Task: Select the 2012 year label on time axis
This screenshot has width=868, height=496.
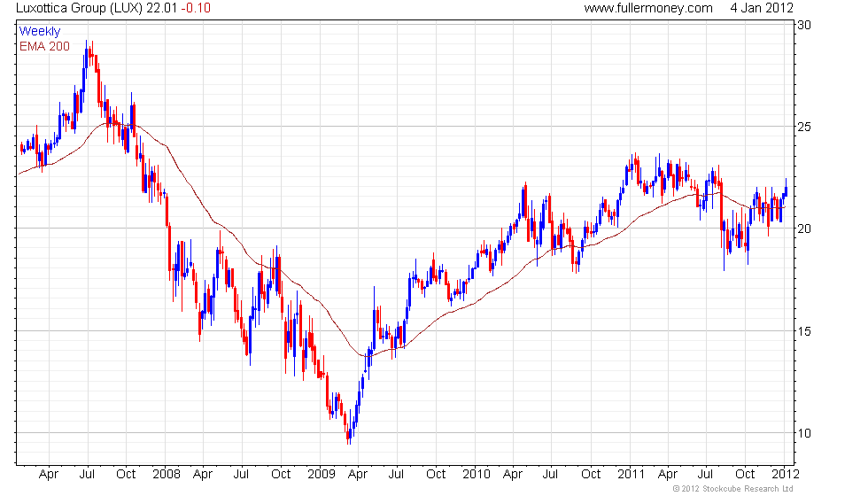Action: pos(786,475)
